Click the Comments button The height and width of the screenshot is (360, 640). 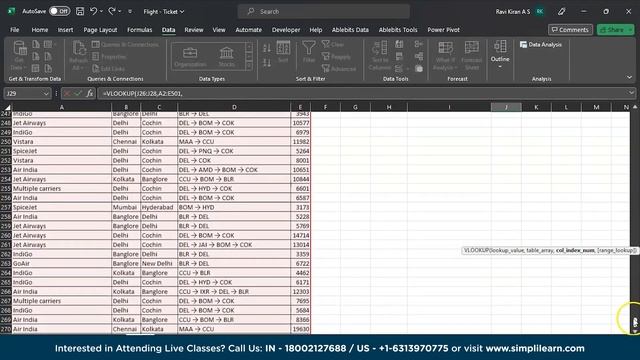pyautogui.click(x=570, y=30)
